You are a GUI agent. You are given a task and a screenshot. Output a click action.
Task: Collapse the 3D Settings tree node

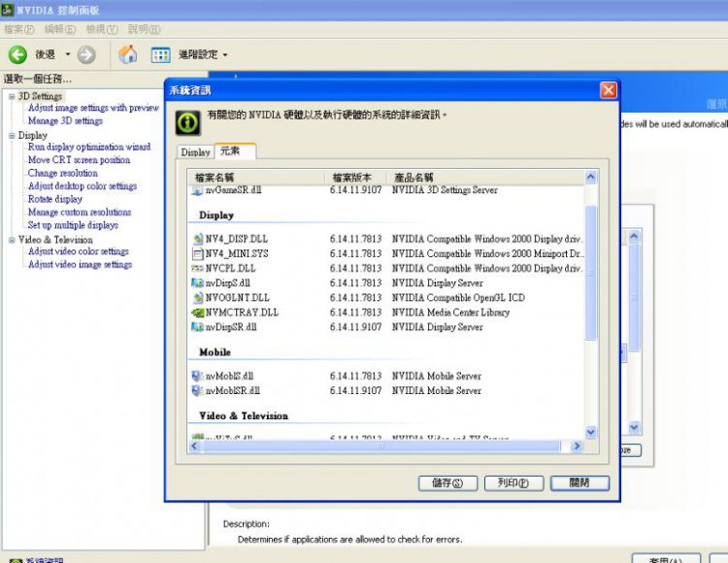tap(12, 96)
